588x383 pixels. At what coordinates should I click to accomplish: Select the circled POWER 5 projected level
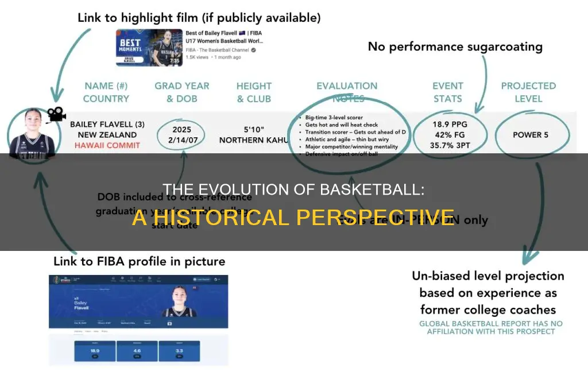pyautogui.click(x=531, y=135)
